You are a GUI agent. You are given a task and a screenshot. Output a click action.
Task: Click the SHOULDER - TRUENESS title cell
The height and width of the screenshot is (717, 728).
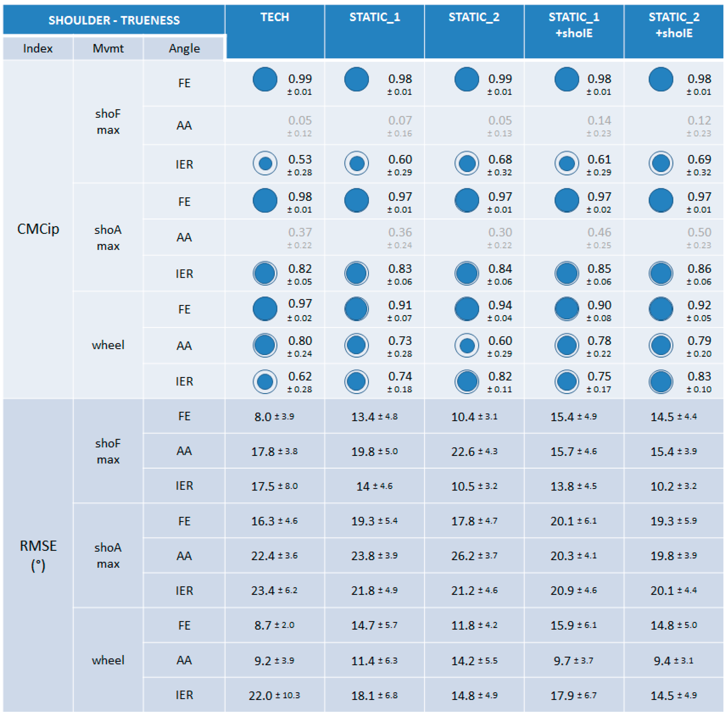[x=114, y=20]
